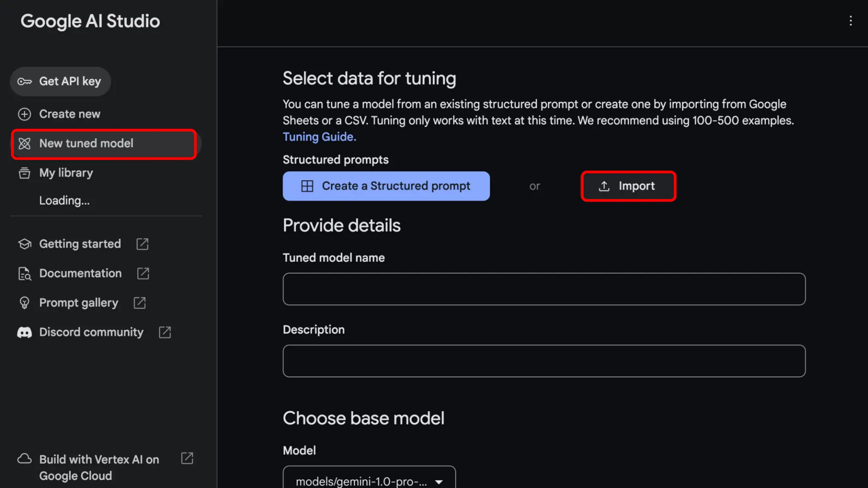This screenshot has height=488, width=868.
Task: Click the key icon beside Get API key
Action: pos(25,81)
